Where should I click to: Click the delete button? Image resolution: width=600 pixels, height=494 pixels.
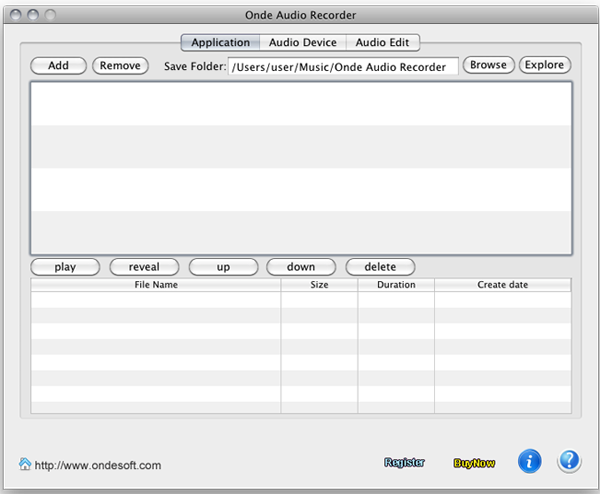coord(380,267)
